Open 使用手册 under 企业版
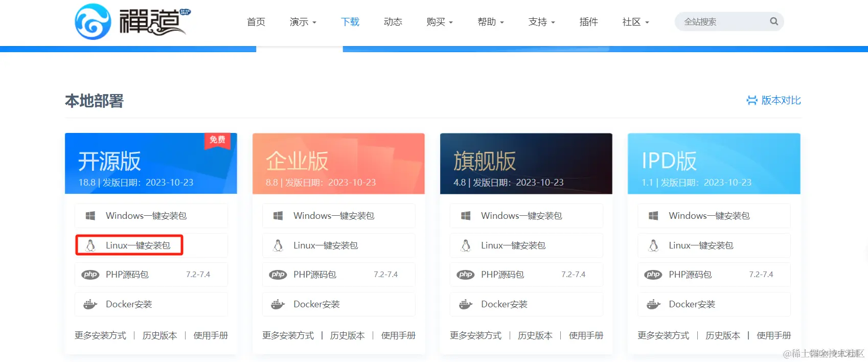The image size is (868, 362). point(398,335)
